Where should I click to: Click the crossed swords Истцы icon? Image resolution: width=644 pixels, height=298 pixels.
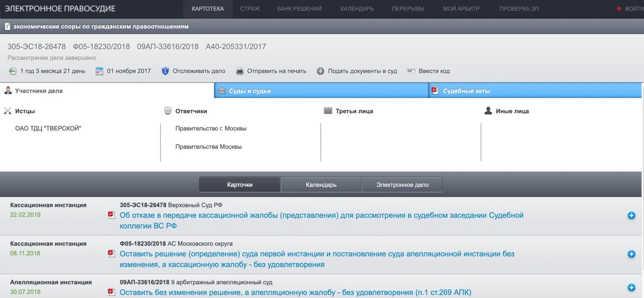click(x=8, y=111)
